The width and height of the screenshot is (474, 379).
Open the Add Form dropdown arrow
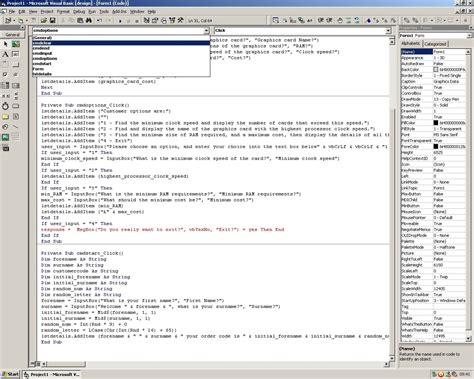pyautogui.click(x=26, y=21)
